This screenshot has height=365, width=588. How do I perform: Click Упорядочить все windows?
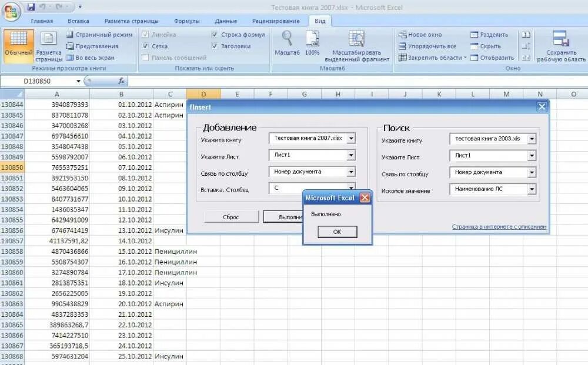tap(427, 46)
